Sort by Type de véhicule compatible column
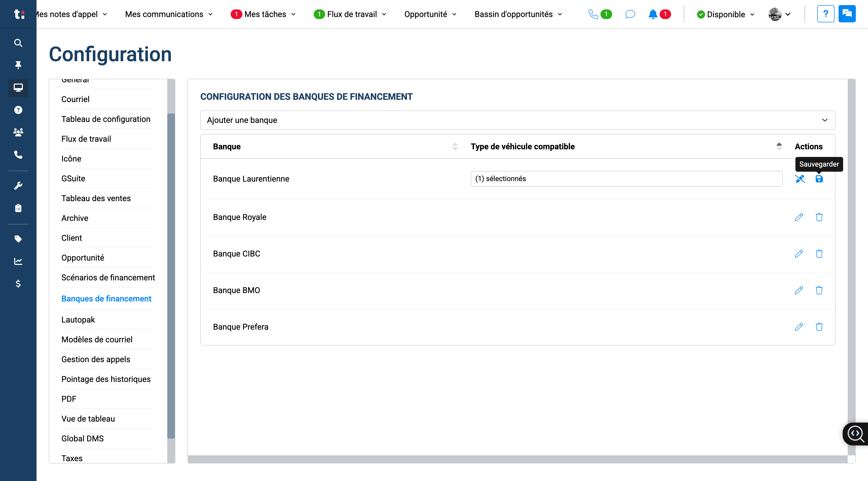This screenshot has width=868, height=481. click(x=779, y=146)
